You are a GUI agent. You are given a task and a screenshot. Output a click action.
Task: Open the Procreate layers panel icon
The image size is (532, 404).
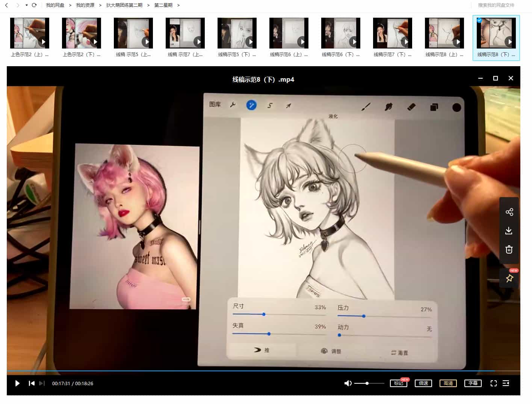coord(434,107)
